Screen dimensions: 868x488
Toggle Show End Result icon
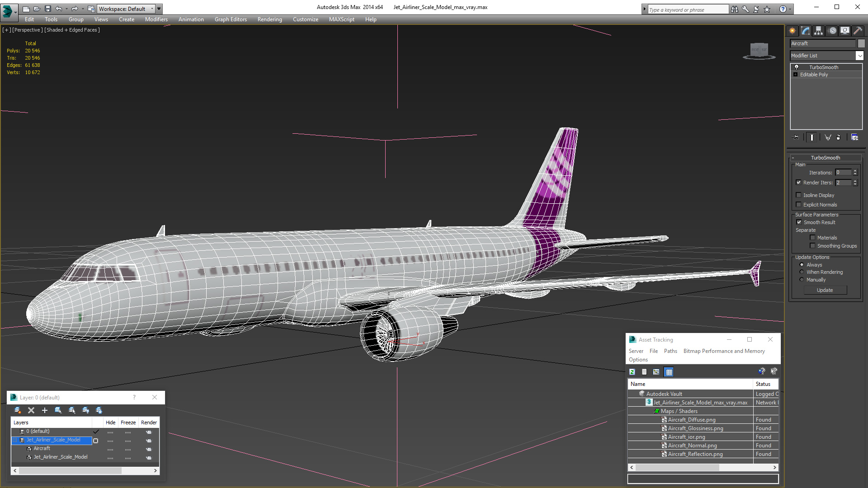(x=812, y=137)
